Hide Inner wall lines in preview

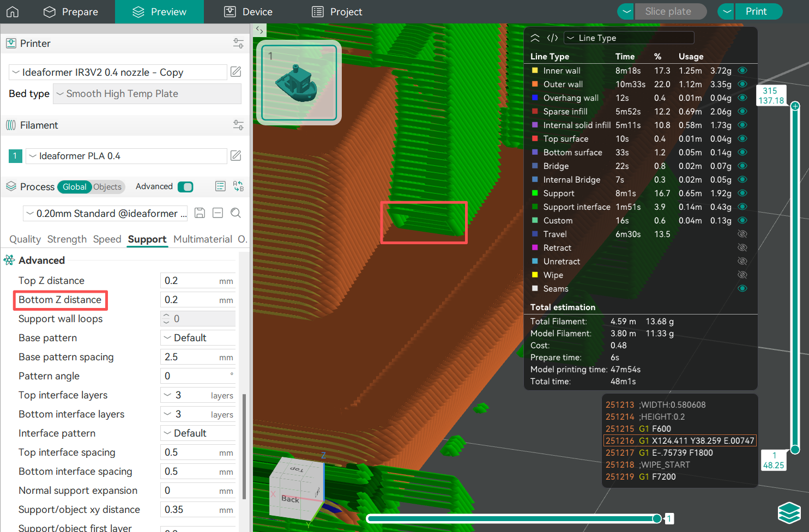click(x=742, y=71)
